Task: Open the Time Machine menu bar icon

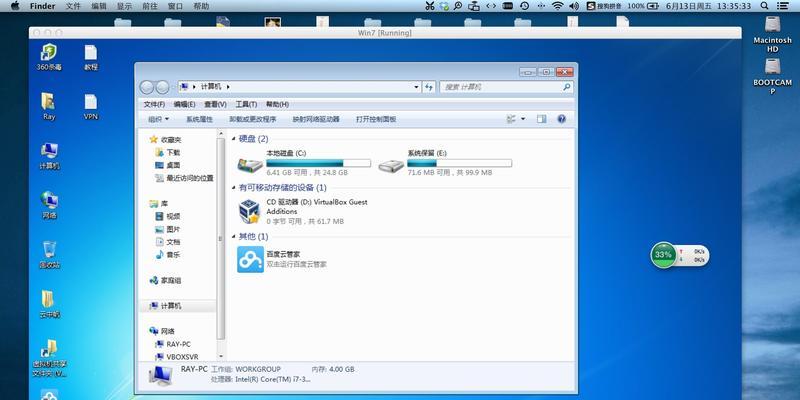Action: [524, 6]
